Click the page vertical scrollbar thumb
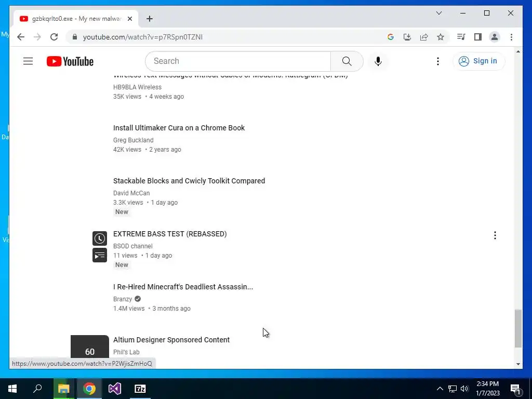The image size is (532, 399). pos(518,328)
